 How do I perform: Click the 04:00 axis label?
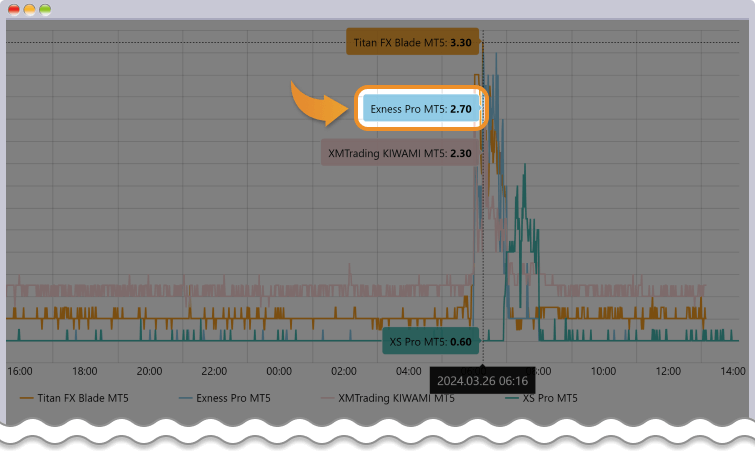409,371
